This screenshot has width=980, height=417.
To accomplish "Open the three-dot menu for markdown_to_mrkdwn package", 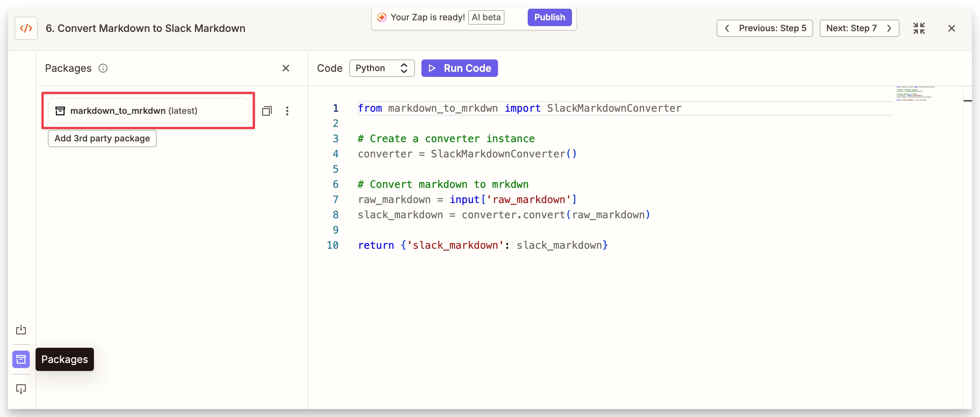I will pyautogui.click(x=287, y=111).
